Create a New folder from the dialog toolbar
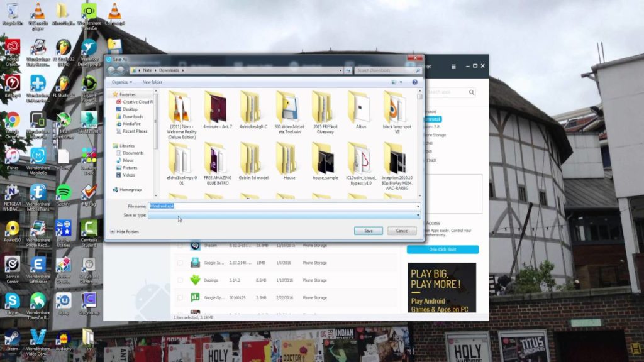The image size is (644, 362). click(x=152, y=82)
